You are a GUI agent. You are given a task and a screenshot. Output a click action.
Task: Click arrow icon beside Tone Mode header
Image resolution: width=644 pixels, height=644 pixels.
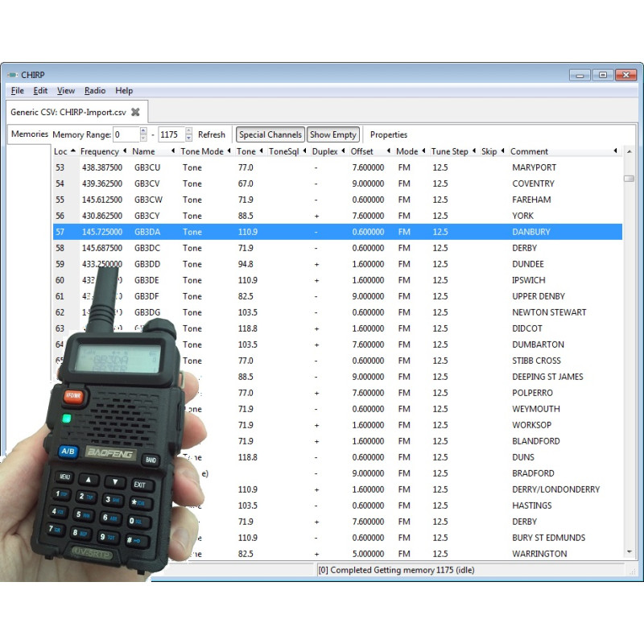[x=229, y=151]
